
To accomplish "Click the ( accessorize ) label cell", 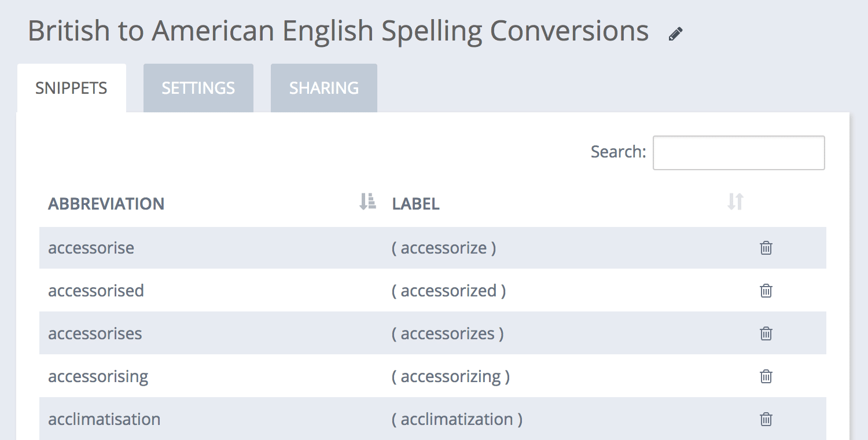I will coord(444,248).
